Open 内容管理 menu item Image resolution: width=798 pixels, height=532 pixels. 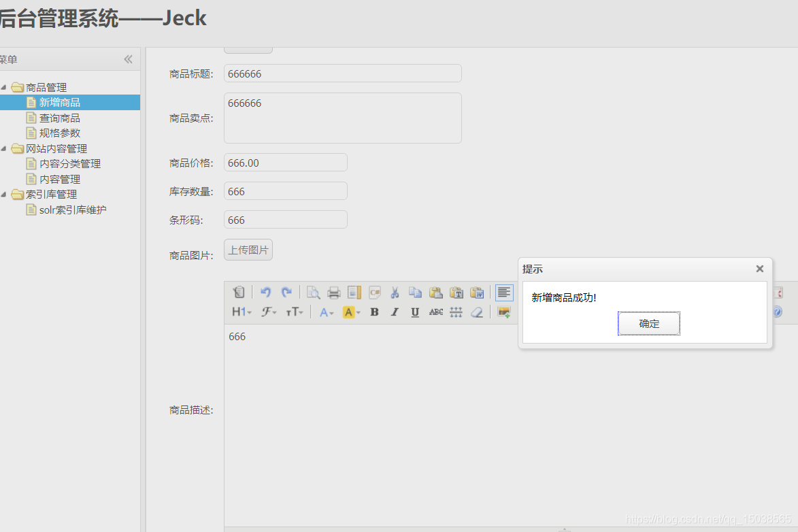pyautogui.click(x=60, y=179)
